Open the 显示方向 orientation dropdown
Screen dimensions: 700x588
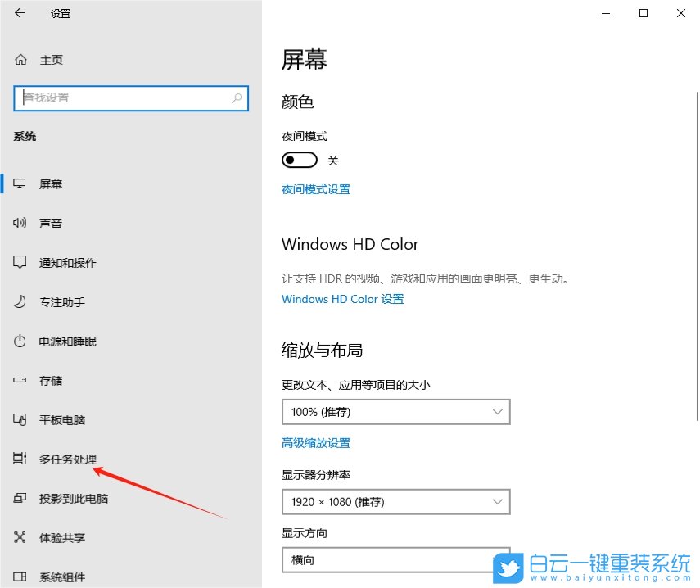395,560
